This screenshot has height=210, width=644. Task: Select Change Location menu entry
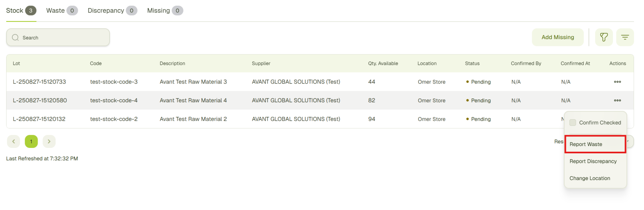590,178
